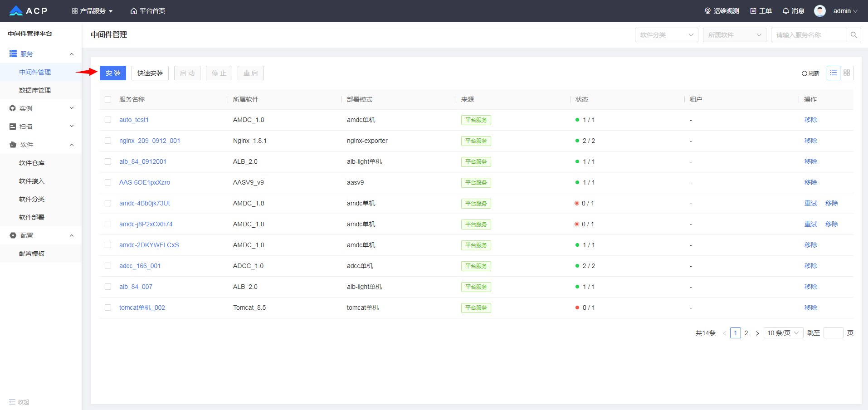Go to next page arrow
The height and width of the screenshot is (410, 868).
click(x=757, y=333)
